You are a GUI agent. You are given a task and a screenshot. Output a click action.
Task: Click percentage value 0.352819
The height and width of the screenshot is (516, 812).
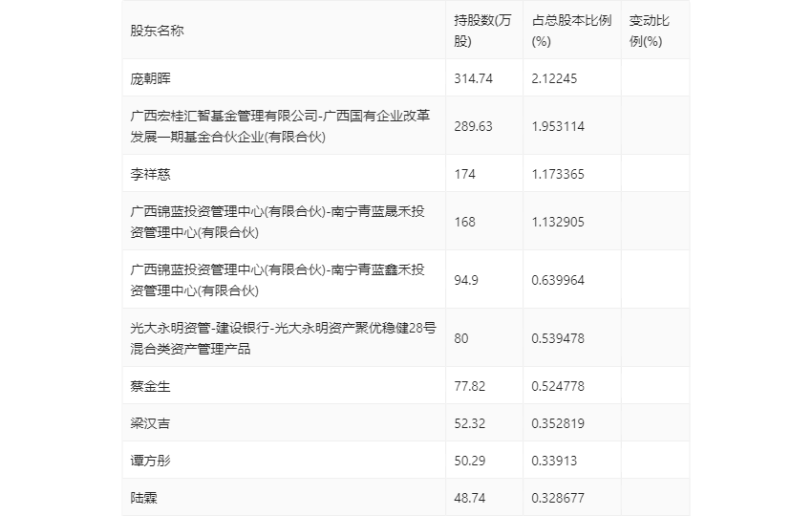tap(558, 423)
